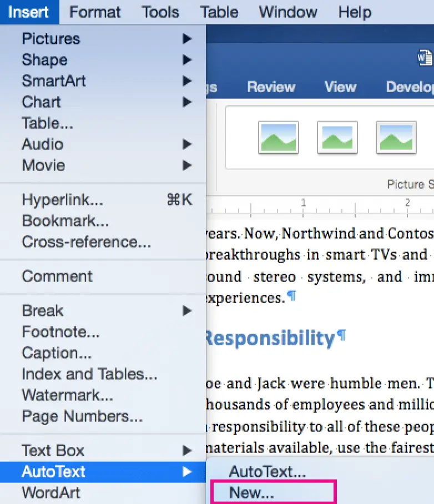Choose the second picture style thumbnail
The width and height of the screenshot is (434, 504).
point(337,137)
